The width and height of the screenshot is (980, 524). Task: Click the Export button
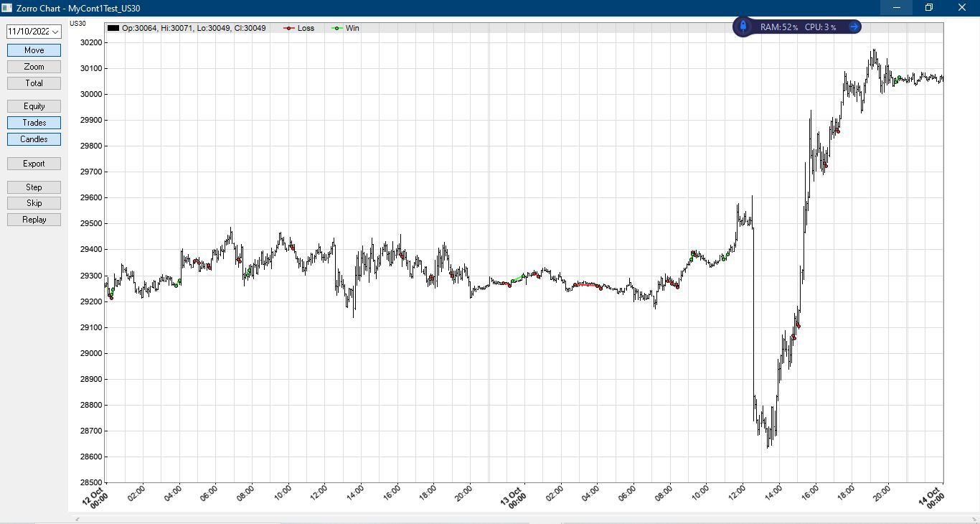34,164
